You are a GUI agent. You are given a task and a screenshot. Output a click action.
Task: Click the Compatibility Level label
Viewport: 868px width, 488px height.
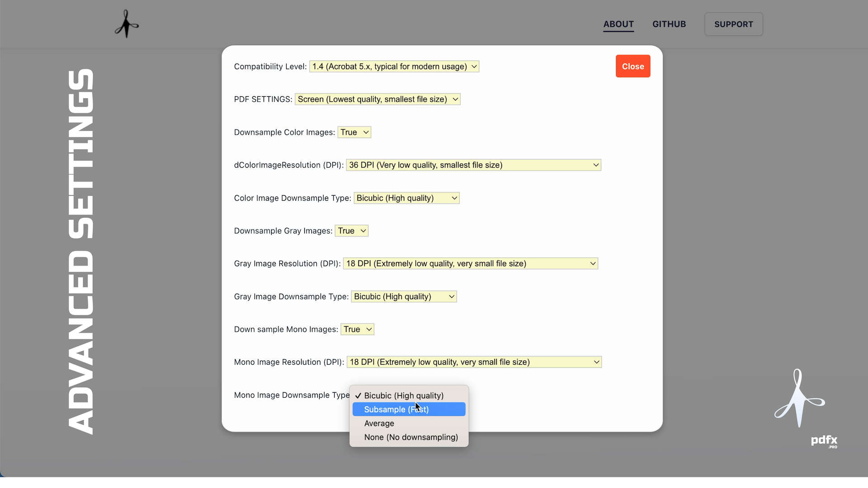(x=270, y=66)
